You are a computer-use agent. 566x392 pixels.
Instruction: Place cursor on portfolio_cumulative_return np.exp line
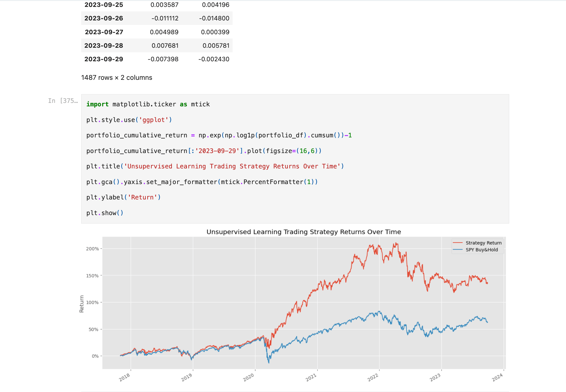(x=219, y=135)
